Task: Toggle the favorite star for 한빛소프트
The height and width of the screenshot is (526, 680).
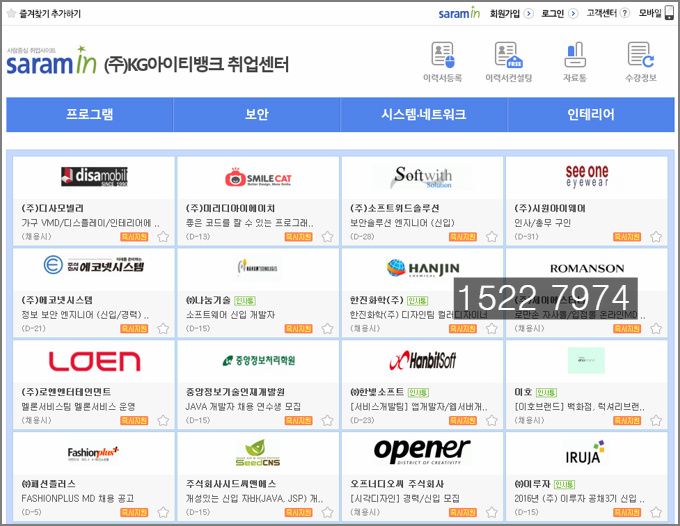Action: click(492, 421)
